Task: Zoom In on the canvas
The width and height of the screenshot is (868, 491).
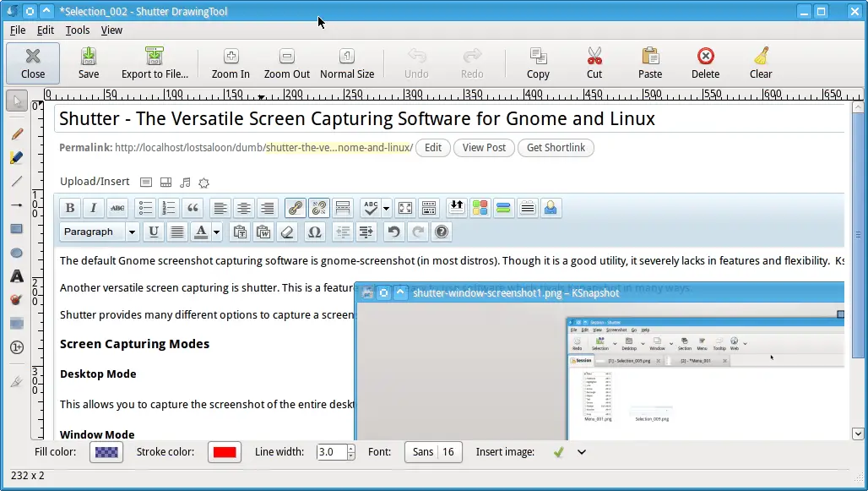Action: [x=231, y=63]
